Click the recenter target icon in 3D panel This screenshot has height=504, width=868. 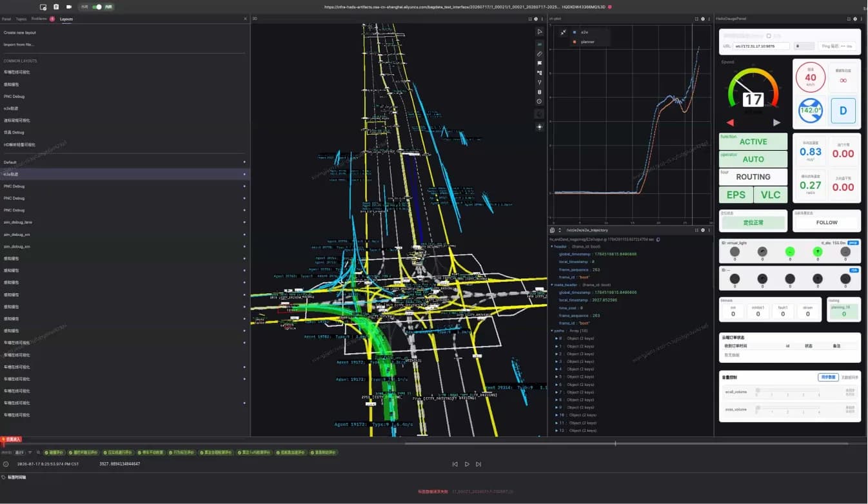point(540,127)
